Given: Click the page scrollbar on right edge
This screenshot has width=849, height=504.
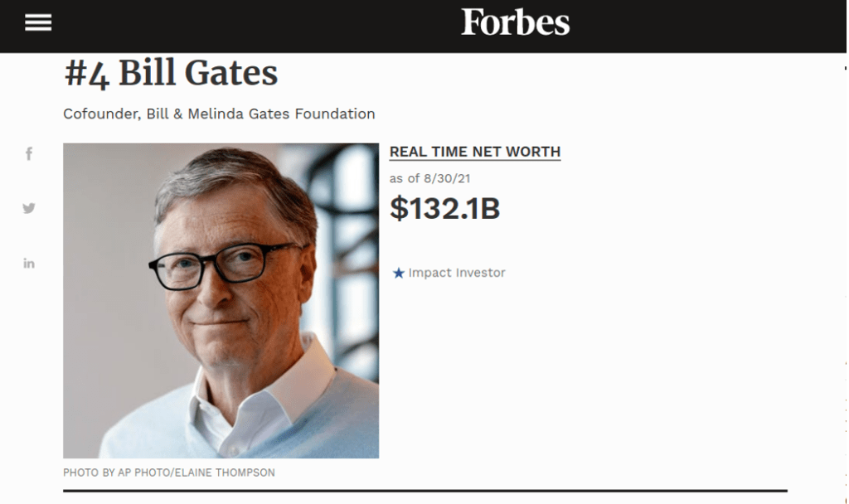Looking at the screenshot, I should point(845,249).
